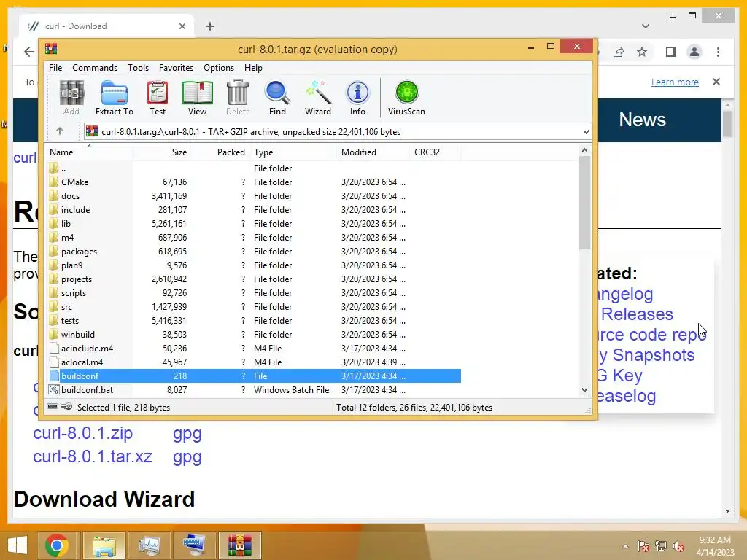This screenshot has height=560, width=747.
Task: Select the curl - Download tab
Action: pos(107,26)
